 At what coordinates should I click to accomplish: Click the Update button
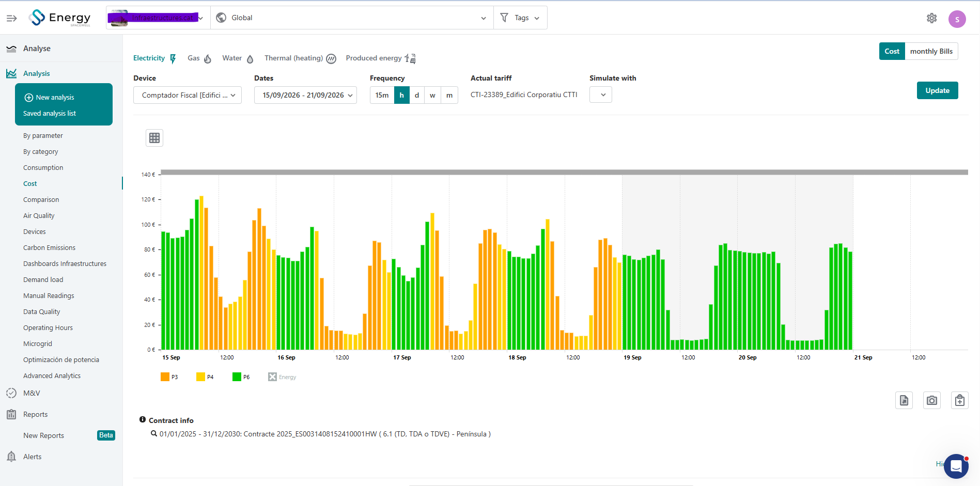point(938,90)
